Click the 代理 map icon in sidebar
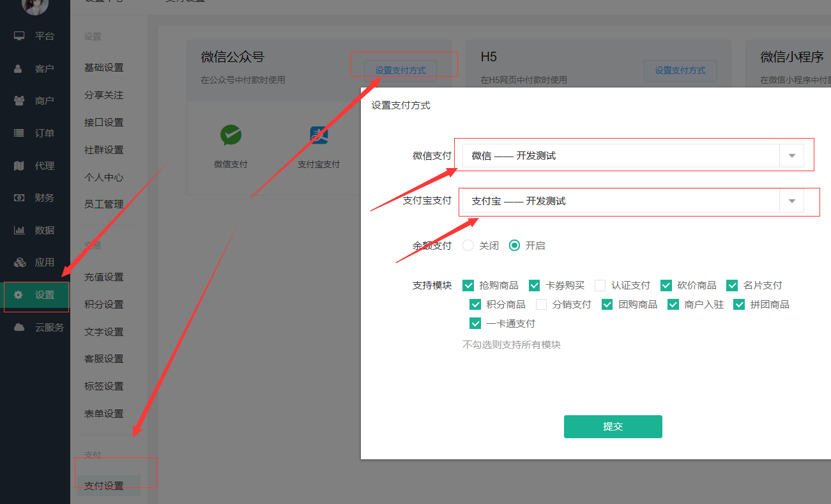The image size is (831, 504). pos(19,165)
